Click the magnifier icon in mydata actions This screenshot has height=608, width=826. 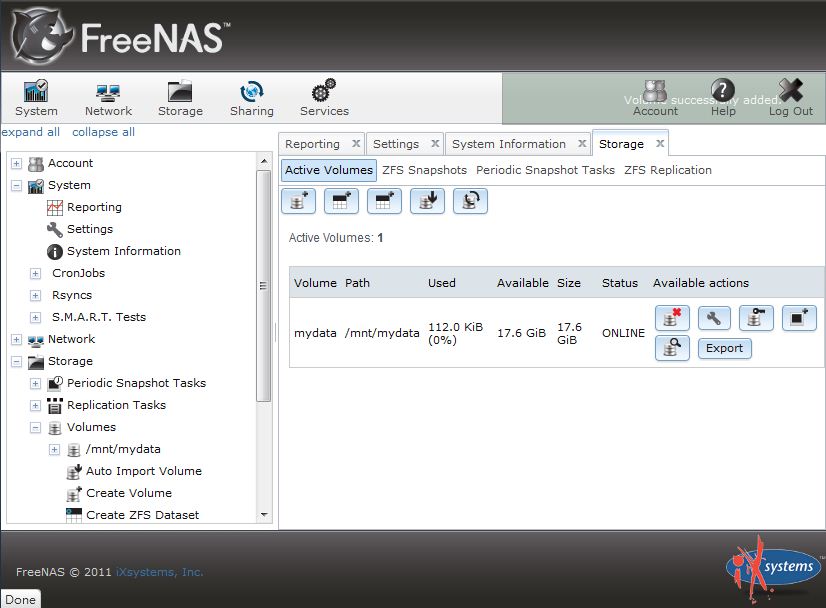coord(672,348)
